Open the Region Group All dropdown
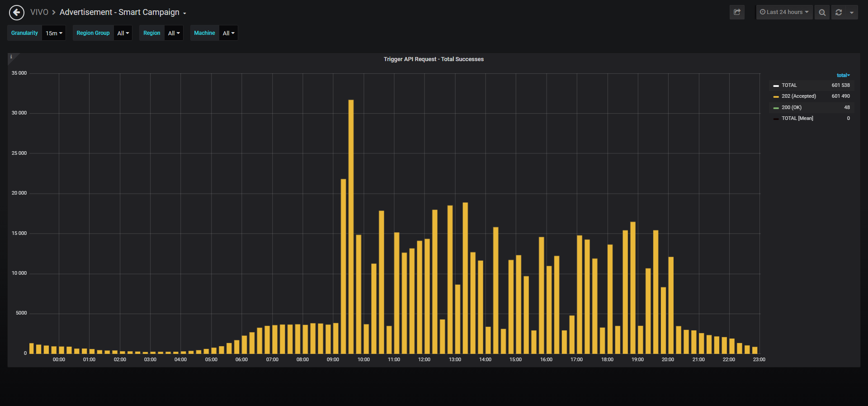 [123, 33]
